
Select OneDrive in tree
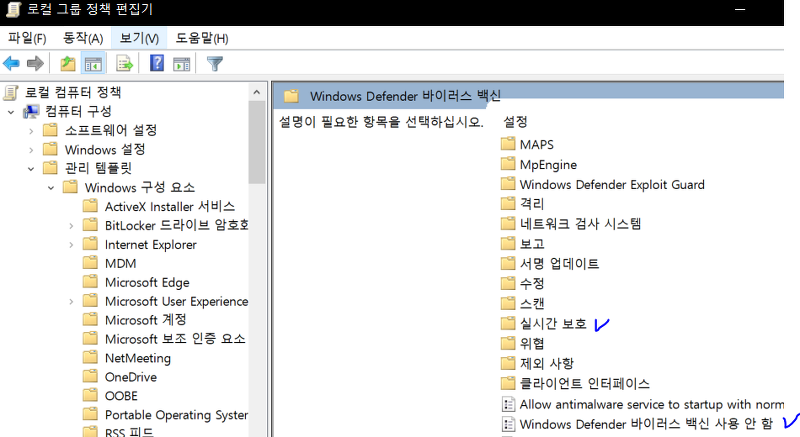tap(131, 377)
